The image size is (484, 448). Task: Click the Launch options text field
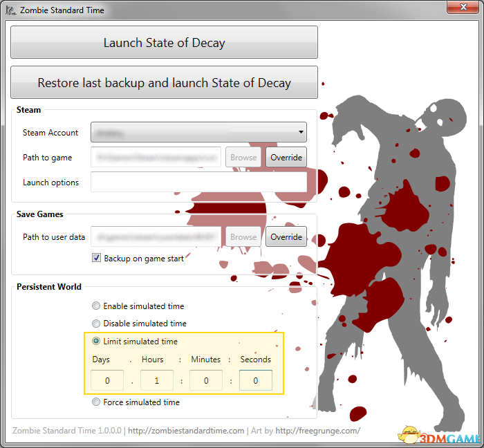pos(198,182)
